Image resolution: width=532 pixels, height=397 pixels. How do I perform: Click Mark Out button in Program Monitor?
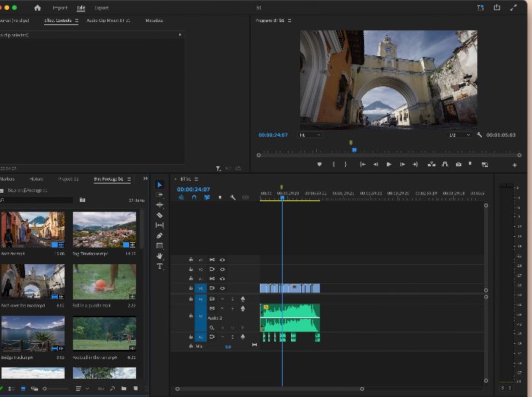coord(345,164)
